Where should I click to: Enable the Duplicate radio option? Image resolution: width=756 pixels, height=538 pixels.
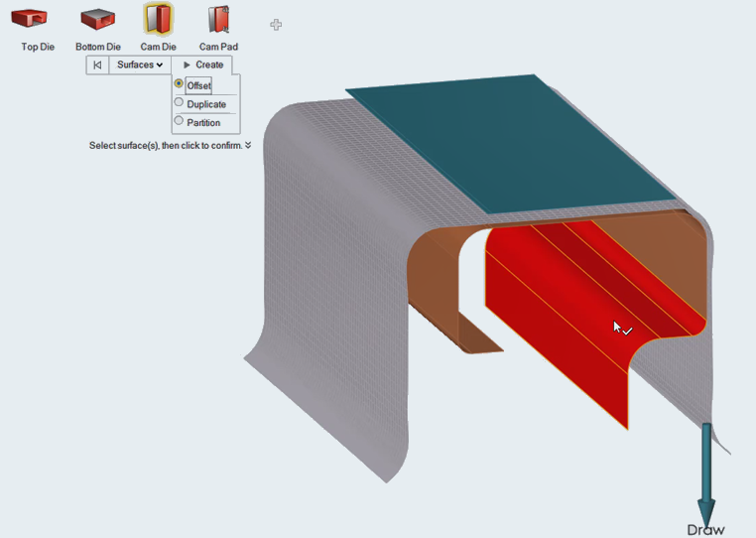click(x=179, y=103)
